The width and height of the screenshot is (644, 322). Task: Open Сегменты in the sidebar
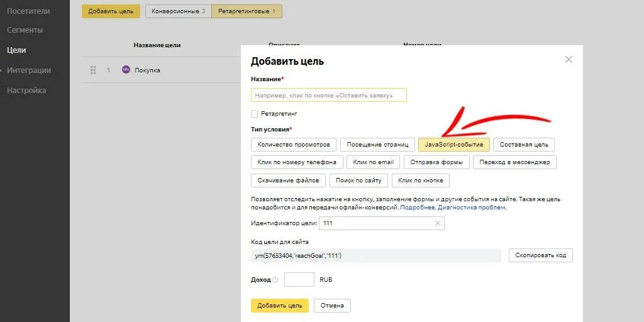(x=25, y=30)
